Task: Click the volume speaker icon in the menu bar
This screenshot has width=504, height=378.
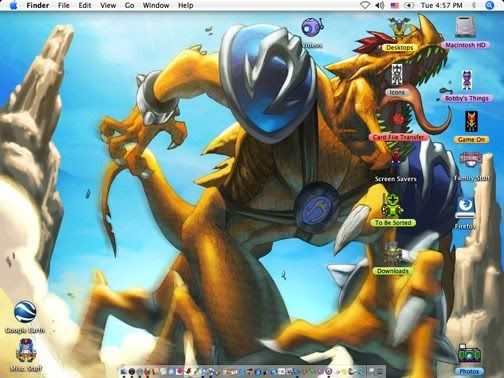Action: point(380,5)
